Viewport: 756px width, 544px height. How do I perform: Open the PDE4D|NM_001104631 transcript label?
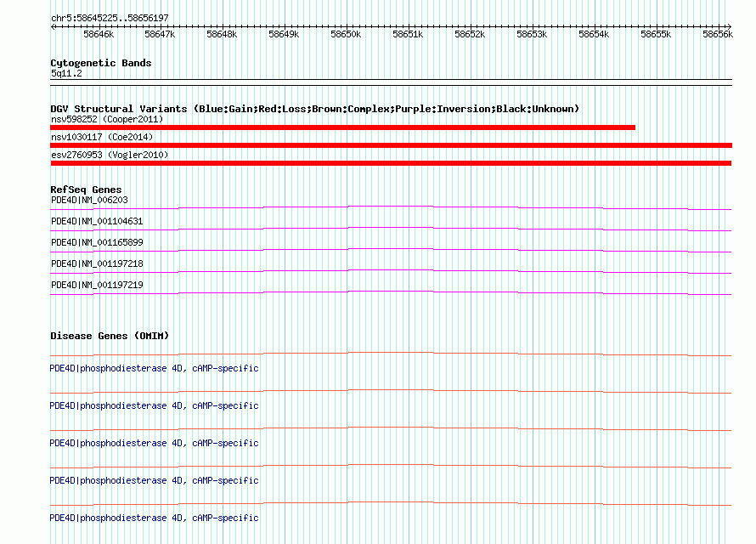coord(97,221)
